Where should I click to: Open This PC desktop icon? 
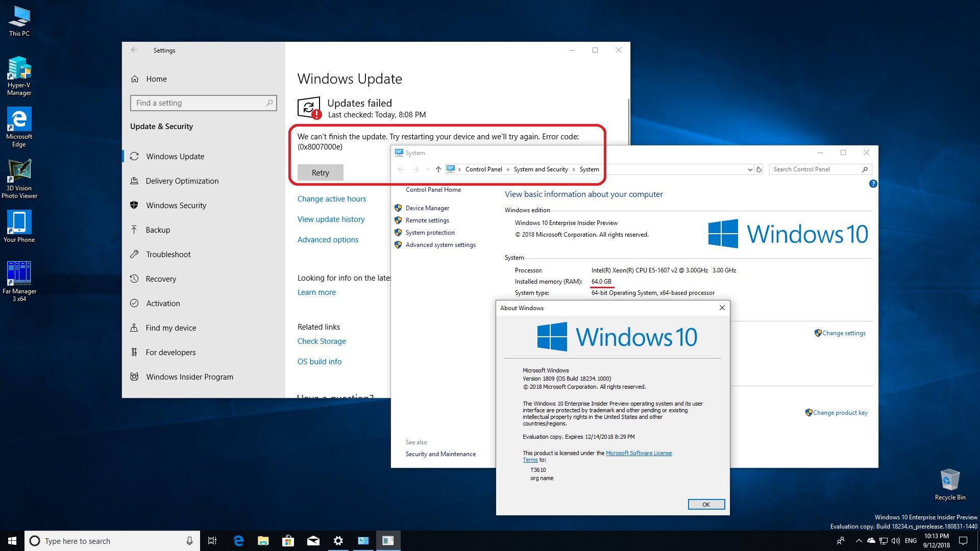pos(19,21)
